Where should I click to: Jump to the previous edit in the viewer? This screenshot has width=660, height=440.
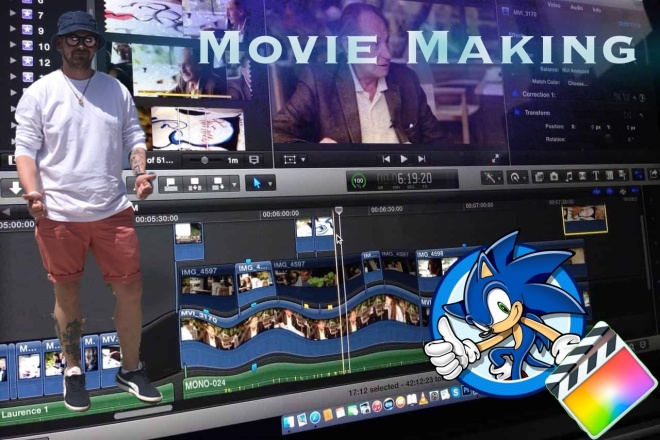click(x=386, y=159)
